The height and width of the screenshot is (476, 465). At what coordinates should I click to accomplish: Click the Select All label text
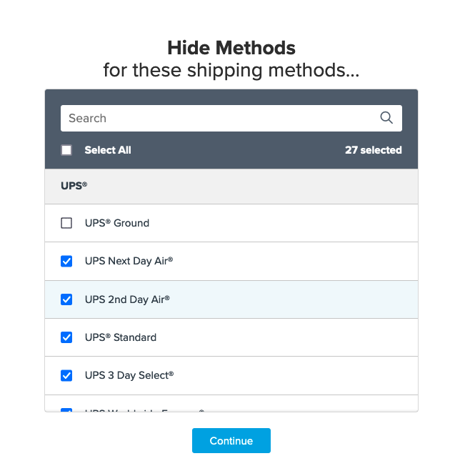[x=108, y=150]
